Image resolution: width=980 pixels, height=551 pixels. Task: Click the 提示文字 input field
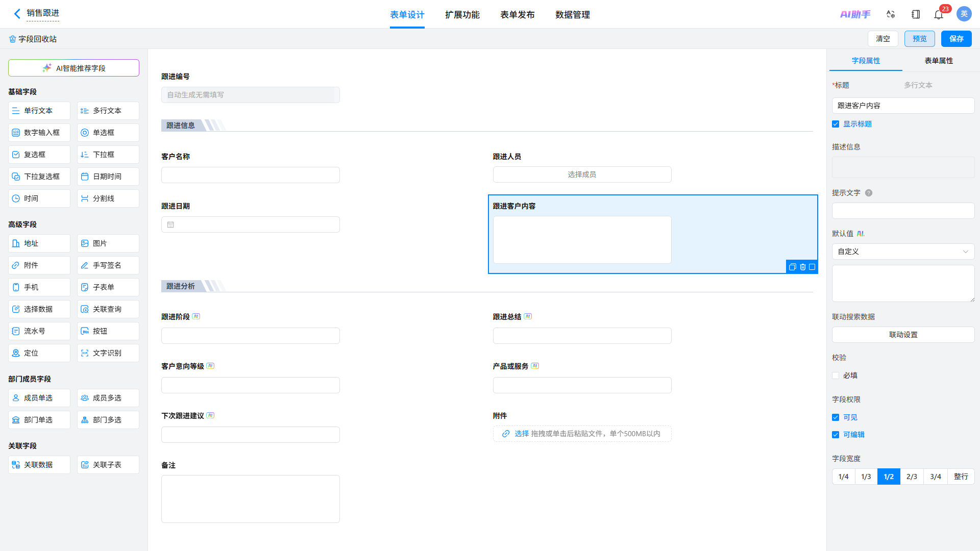click(903, 211)
